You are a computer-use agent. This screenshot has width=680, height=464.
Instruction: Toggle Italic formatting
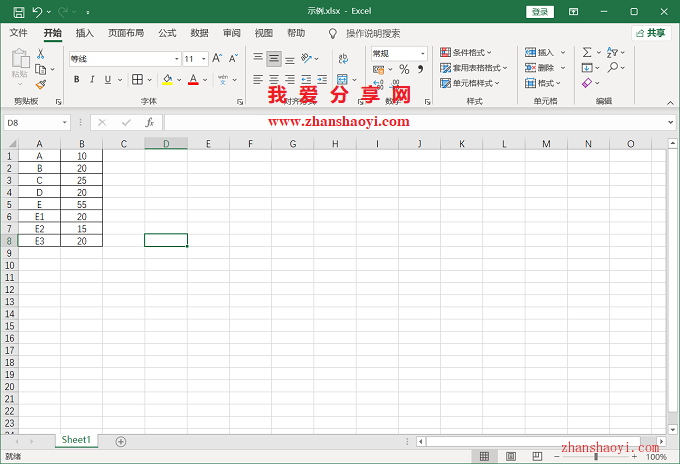pos(92,79)
